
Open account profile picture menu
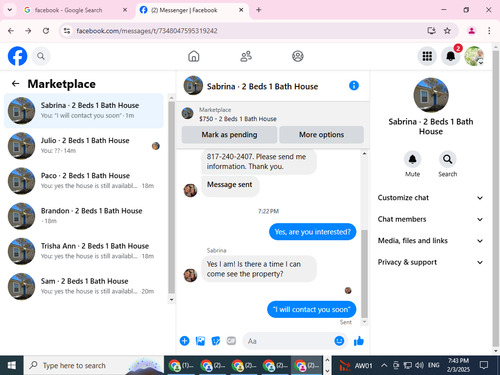coord(474,56)
